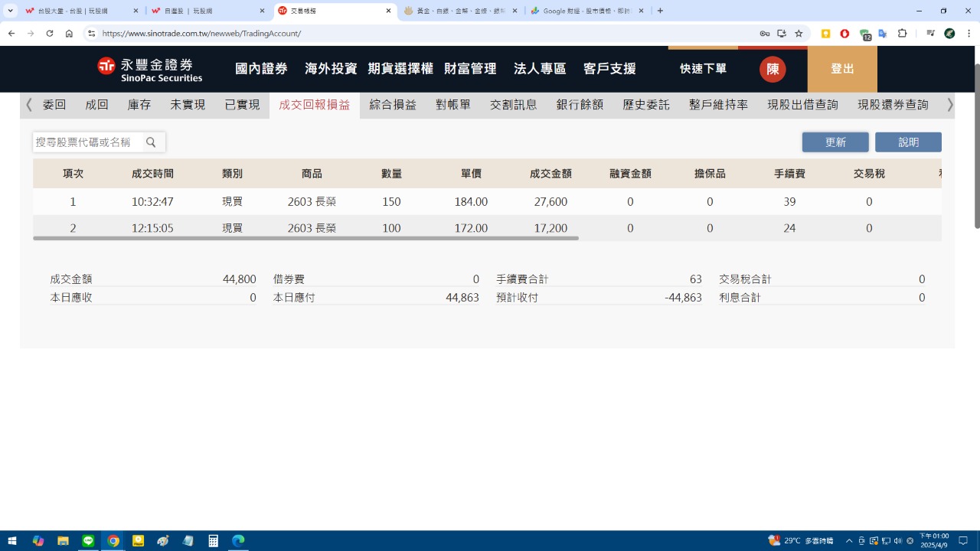
Task: Switch to the 庫存 tab
Action: click(139, 105)
